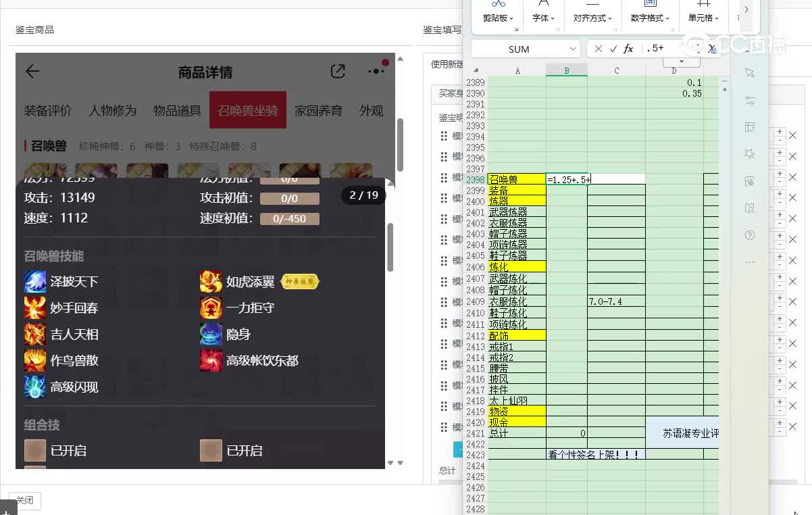The height and width of the screenshot is (515, 812).
Task: Go back from the 商品详情 page
Action: point(32,71)
